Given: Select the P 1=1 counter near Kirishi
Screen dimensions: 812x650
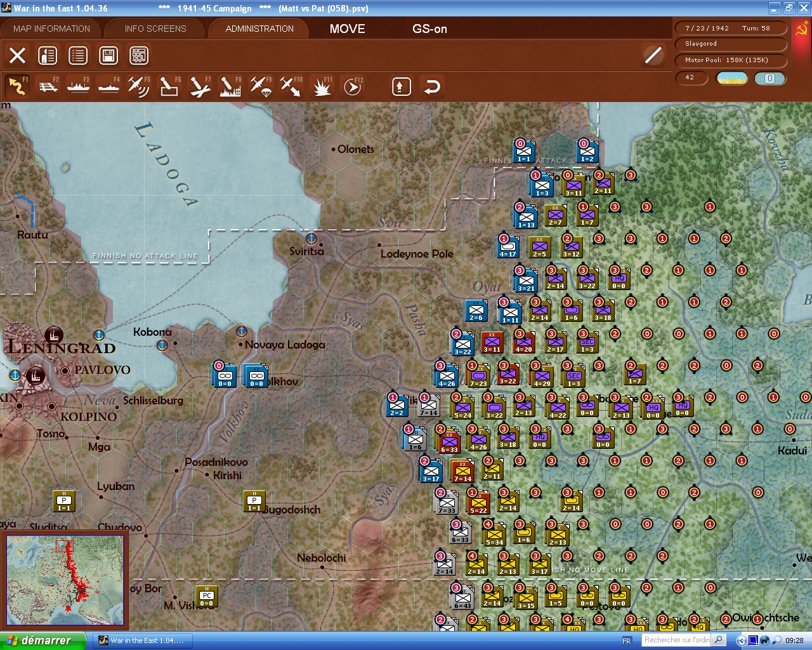Looking at the screenshot, I should point(254,501).
